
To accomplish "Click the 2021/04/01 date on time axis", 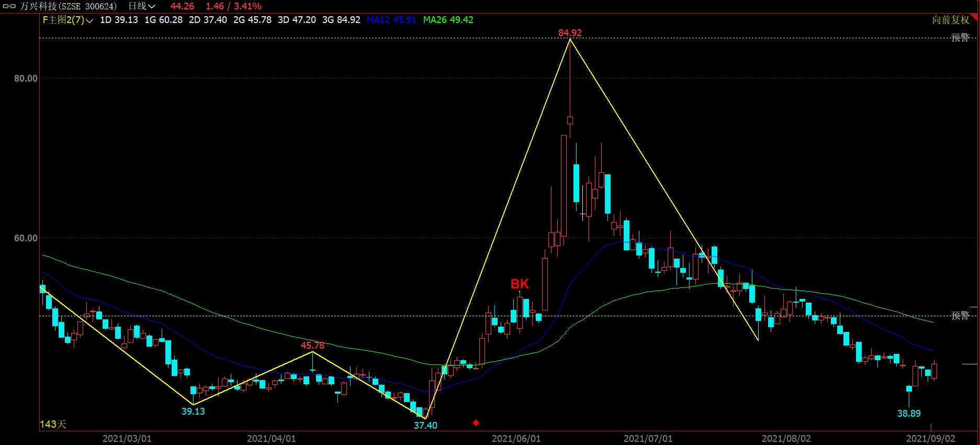I will pyautogui.click(x=272, y=439).
